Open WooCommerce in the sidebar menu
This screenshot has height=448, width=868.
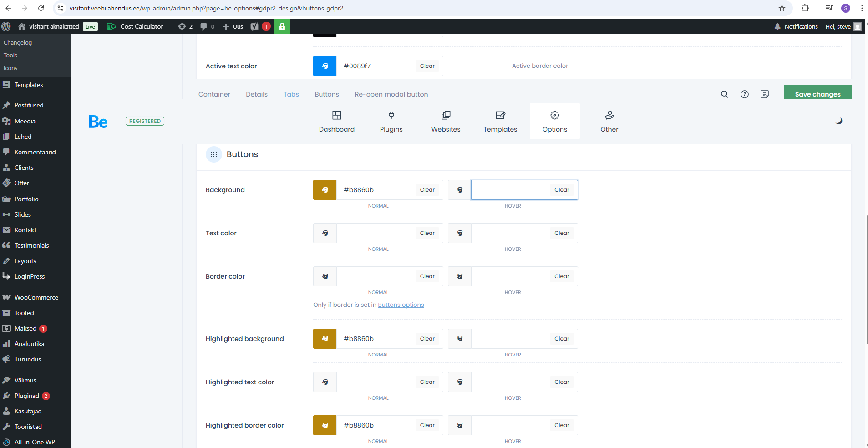(x=36, y=297)
